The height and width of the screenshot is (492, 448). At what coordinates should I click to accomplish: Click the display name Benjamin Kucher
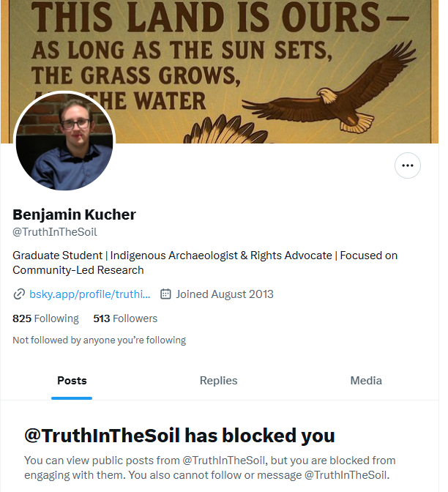coord(74,215)
